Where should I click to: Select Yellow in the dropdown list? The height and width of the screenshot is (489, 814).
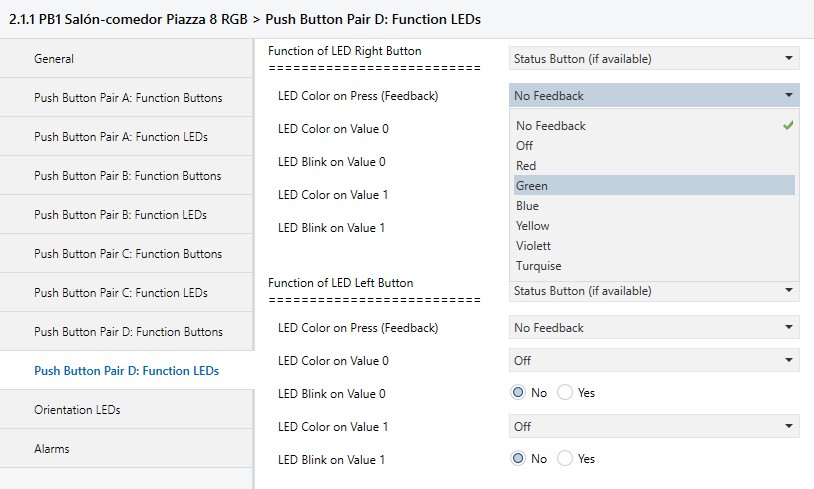pyautogui.click(x=533, y=226)
